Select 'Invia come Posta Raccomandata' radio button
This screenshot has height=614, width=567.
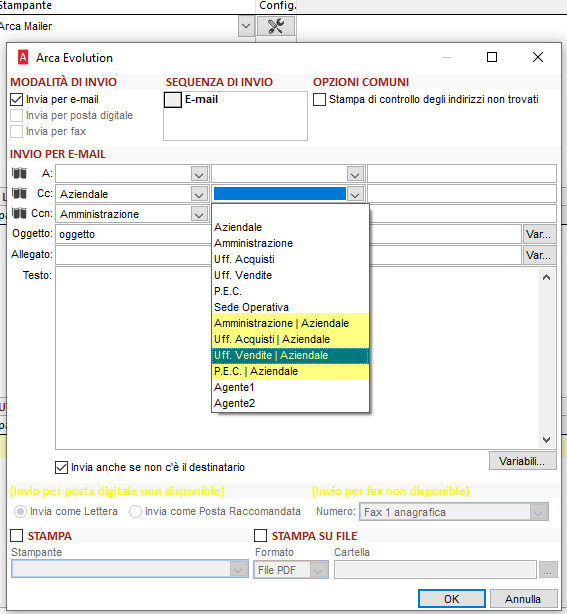[x=135, y=511]
